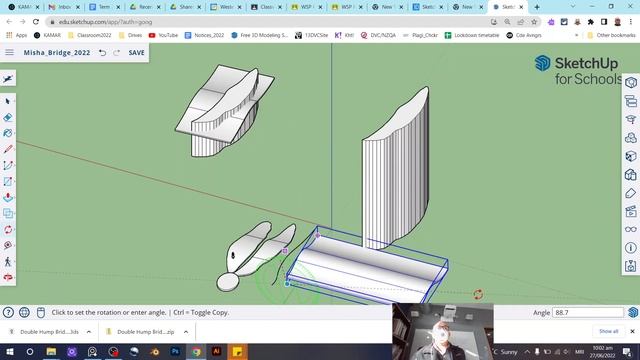Select the Push/Pull tool
640x360 pixels.
[8, 197]
